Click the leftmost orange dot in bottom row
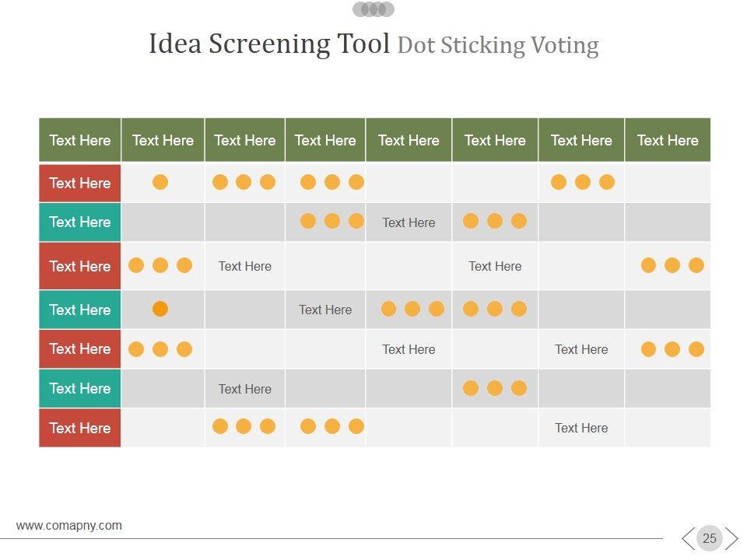Image resolution: width=747 pixels, height=560 pixels. 220,426
